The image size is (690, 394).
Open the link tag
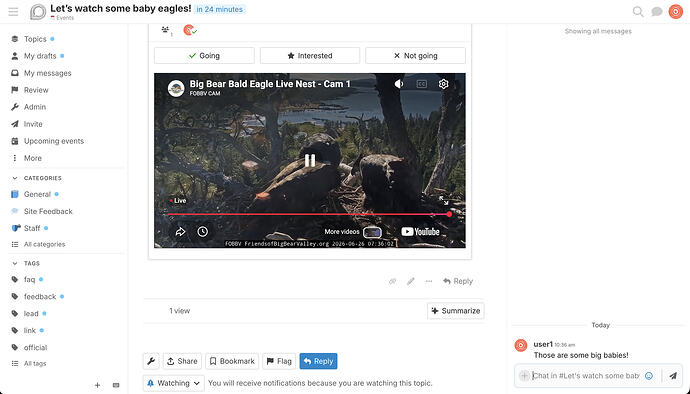[x=29, y=331]
